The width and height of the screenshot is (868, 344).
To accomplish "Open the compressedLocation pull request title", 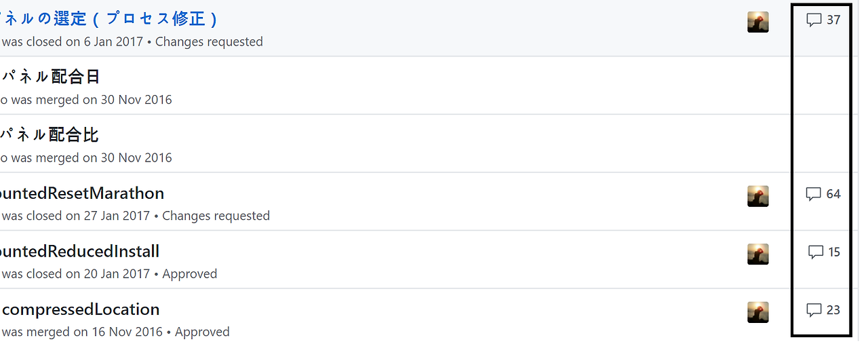I will click(81, 309).
